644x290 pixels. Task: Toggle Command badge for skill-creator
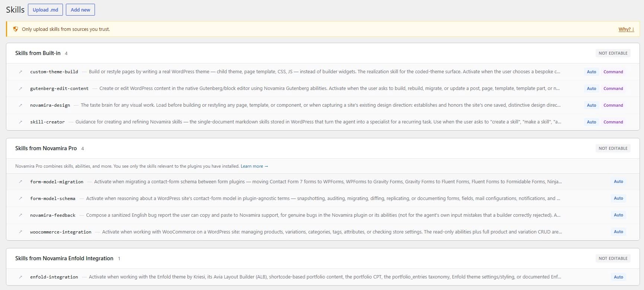point(613,122)
